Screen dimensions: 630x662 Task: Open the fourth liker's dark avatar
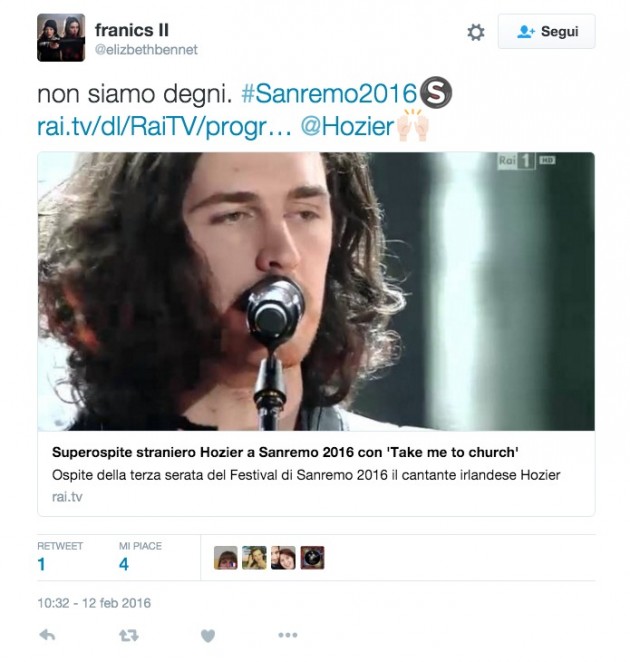click(x=312, y=557)
